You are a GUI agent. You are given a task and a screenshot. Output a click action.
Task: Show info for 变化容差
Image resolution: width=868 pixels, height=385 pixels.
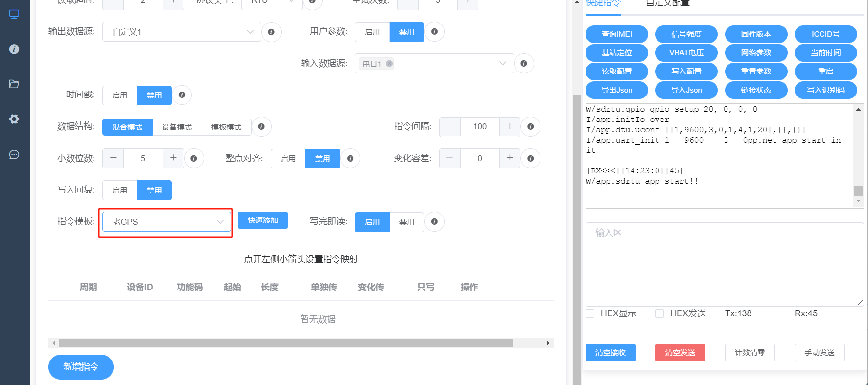(530, 158)
